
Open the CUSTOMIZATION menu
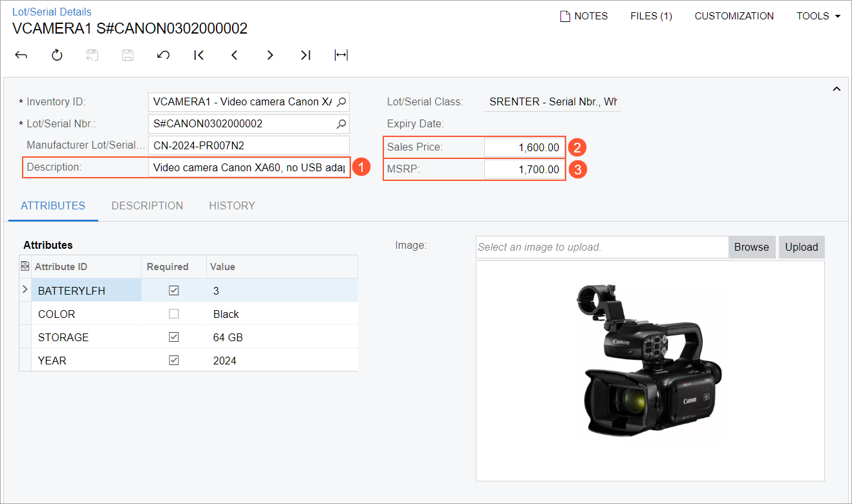coord(734,16)
